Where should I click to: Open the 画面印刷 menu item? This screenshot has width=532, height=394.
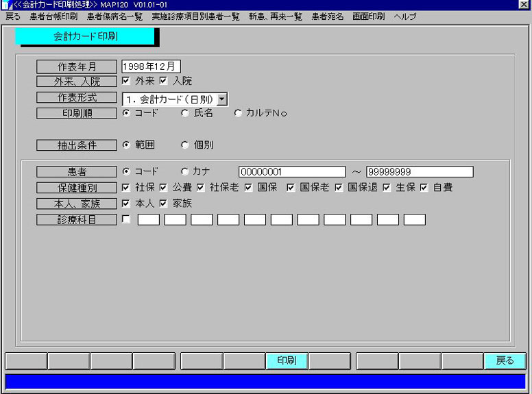(x=368, y=16)
